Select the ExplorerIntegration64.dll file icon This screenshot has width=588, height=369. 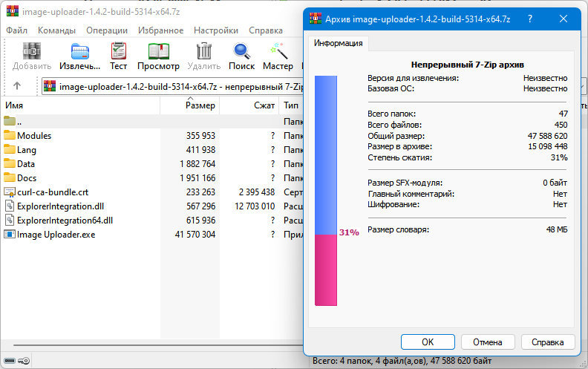(10, 220)
